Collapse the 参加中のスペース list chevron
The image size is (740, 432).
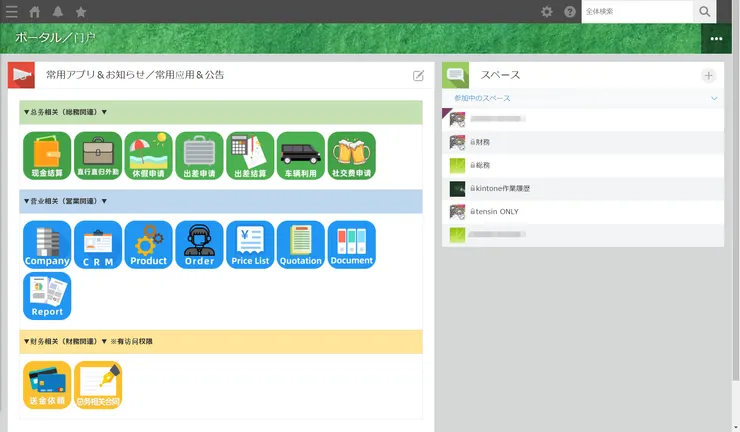click(714, 99)
